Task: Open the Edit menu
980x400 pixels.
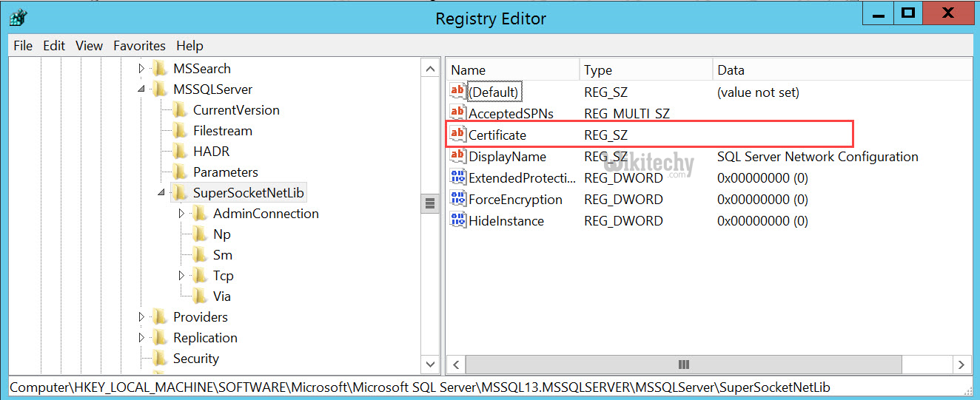Action: 54,46
